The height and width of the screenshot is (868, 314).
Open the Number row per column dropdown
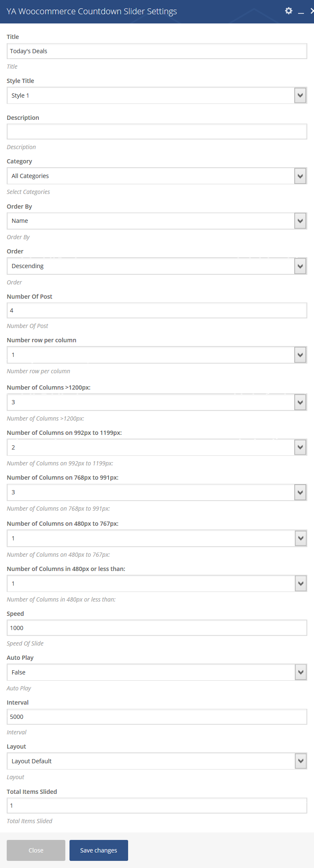tap(157, 355)
